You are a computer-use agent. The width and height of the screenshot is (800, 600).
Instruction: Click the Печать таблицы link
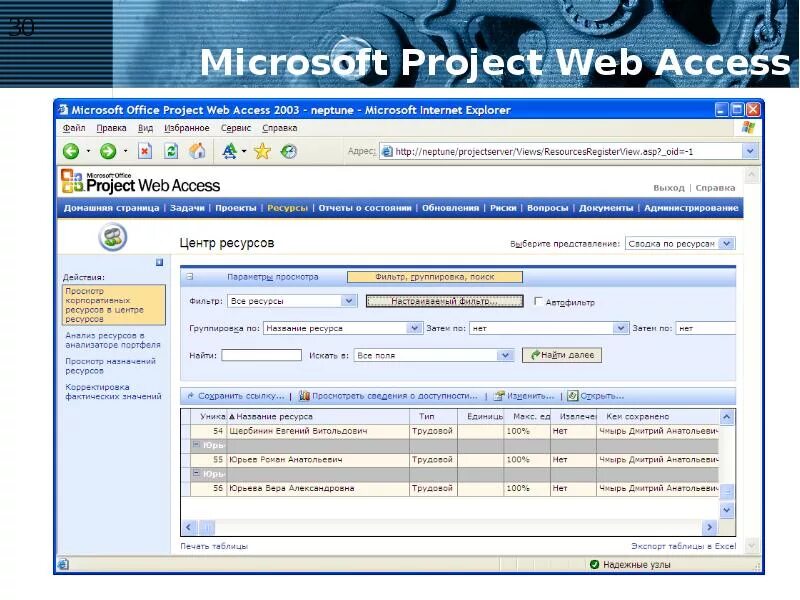pos(214,546)
